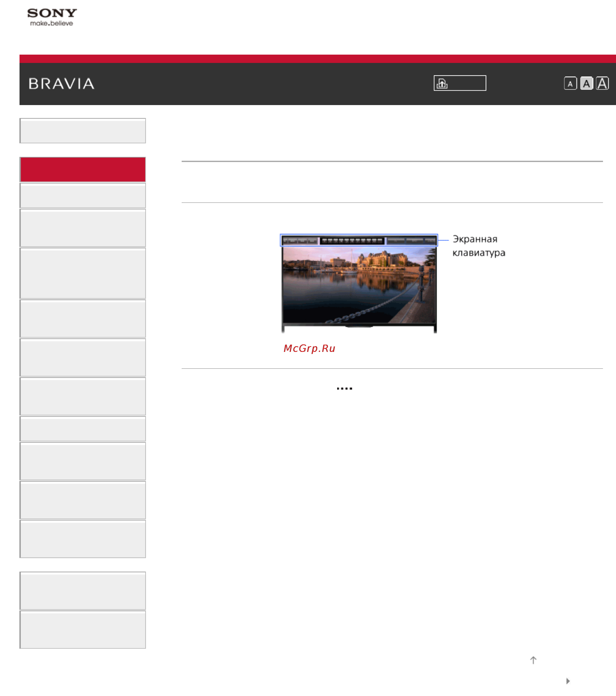Click the document upload icon in header
This screenshot has width=616, height=696.
(x=442, y=83)
